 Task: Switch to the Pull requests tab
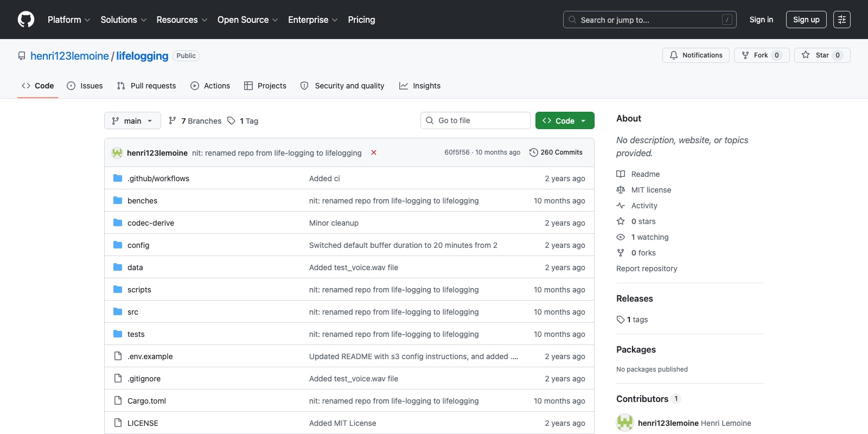coord(146,86)
